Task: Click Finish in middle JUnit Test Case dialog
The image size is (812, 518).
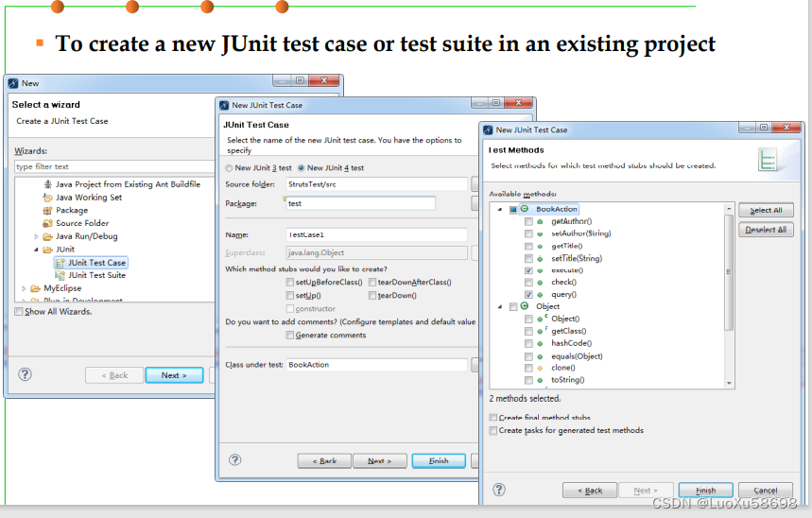Action: (x=439, y=460)
